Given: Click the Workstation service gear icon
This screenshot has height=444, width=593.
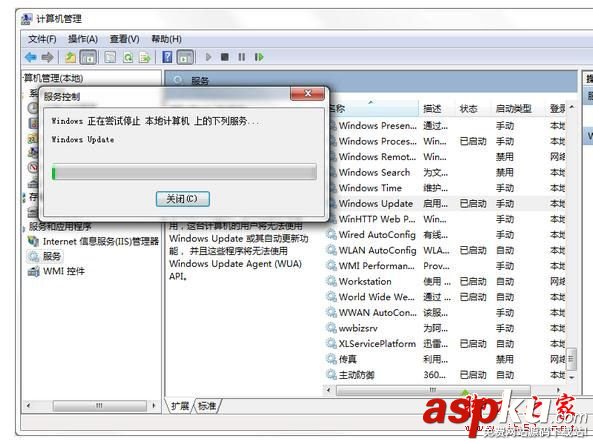Looking at the screenshot, I should (332, 281).
